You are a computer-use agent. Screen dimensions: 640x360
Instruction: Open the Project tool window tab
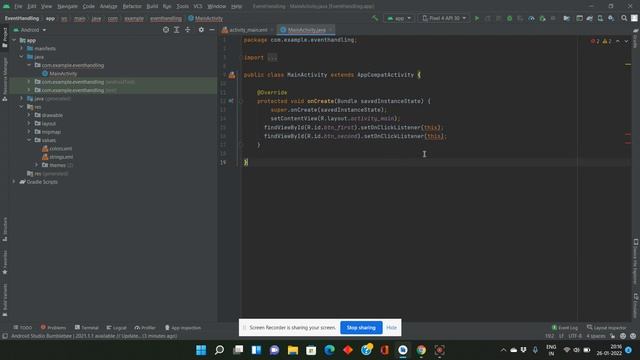click(x=4, y=38)
